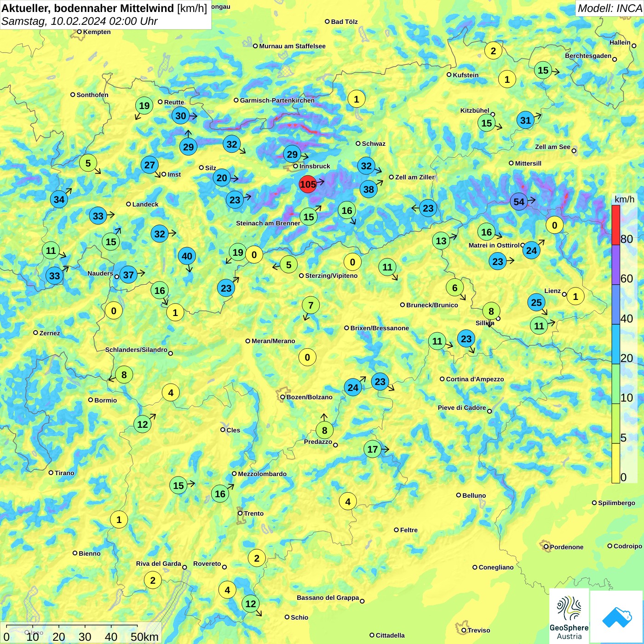
Task: Click the red 80 km/h legend swatch
Action: pyautogui.click(x=615, y=225)
